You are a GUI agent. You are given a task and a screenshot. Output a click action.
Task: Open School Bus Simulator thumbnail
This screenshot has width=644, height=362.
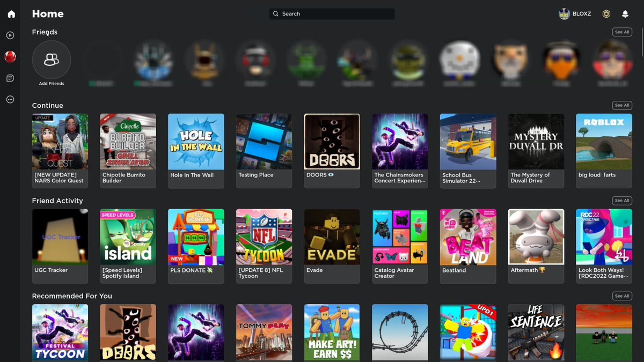point(468,142)
